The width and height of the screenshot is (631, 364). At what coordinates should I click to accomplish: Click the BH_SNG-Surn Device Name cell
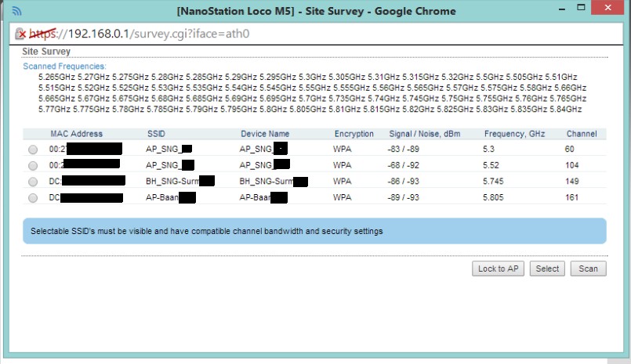(274, 181)
